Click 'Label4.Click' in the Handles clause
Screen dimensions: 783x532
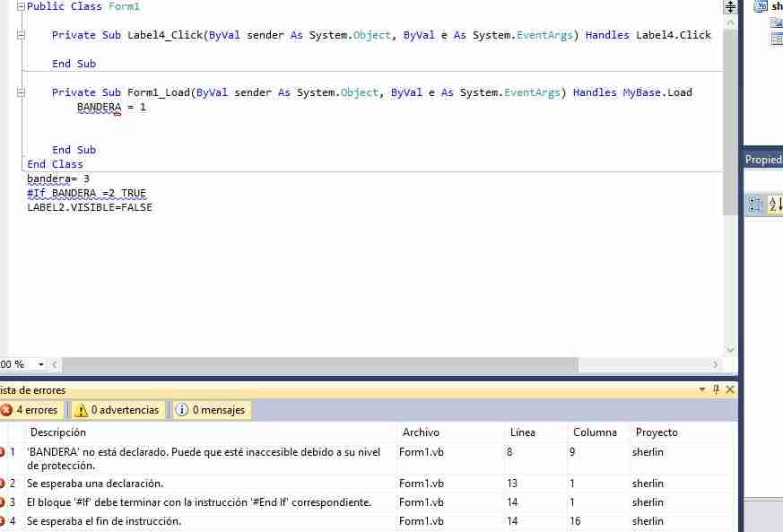(674, 35)
